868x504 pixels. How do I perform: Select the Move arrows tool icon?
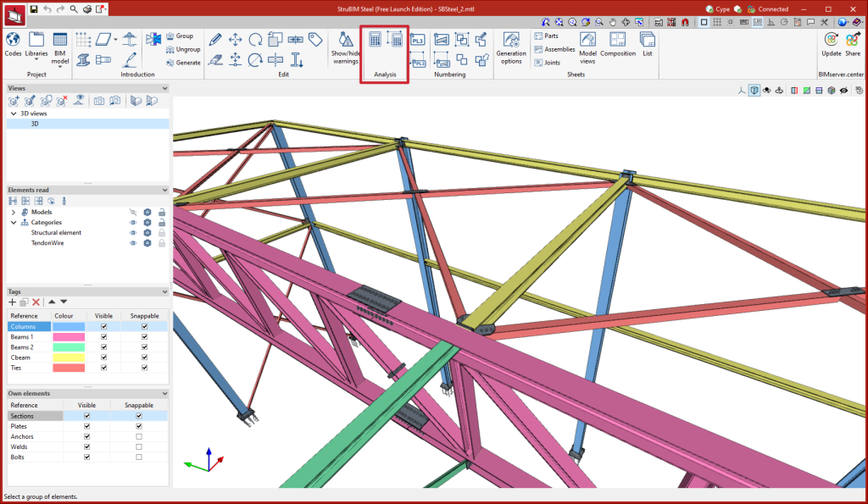tap(236, 39)
